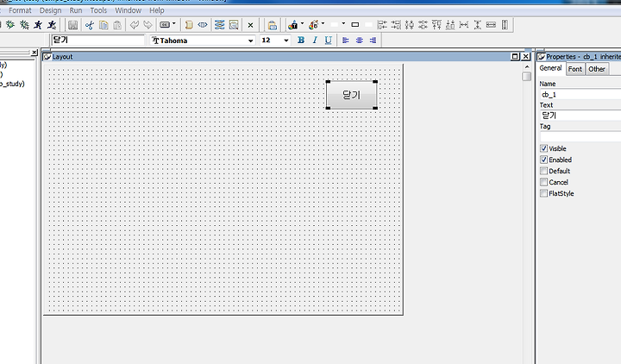Open the Run menu
This screenshot has height=364, width=621.
click(x=76, y=10)
